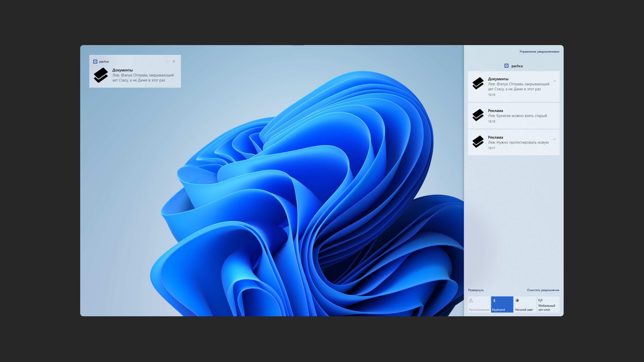The height and width of the screenshot is (362, 644).
Task: Toggle the Bluetooth Keyboard quick action
Action: tap(502, 304)
